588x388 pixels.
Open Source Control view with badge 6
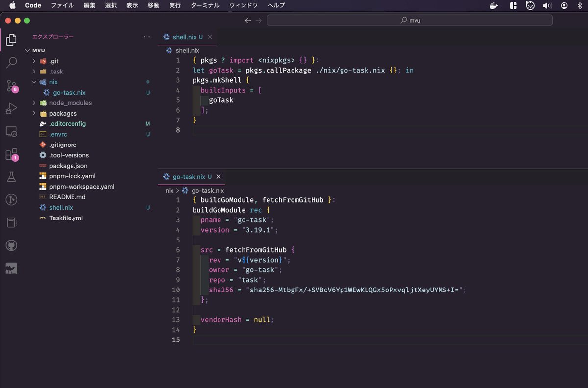[x=11, y=86]
